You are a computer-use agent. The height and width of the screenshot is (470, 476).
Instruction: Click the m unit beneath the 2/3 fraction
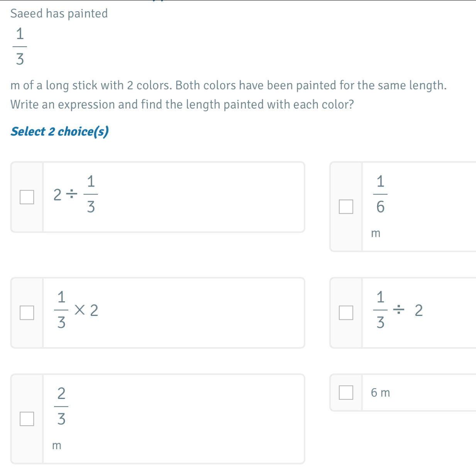57,446
